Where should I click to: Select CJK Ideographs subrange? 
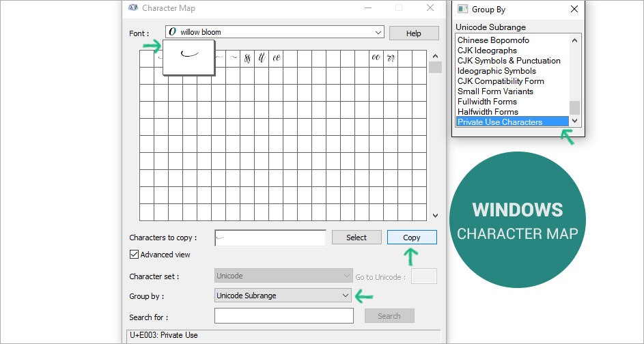tap(487, 51)
